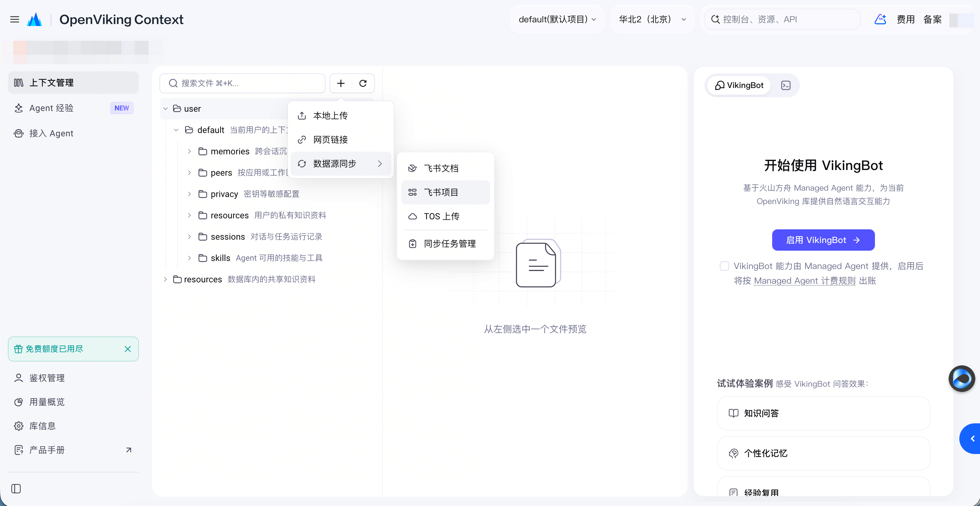Close the free quota exhausted banner
The image size is (980, 506).
pos(128,349)
